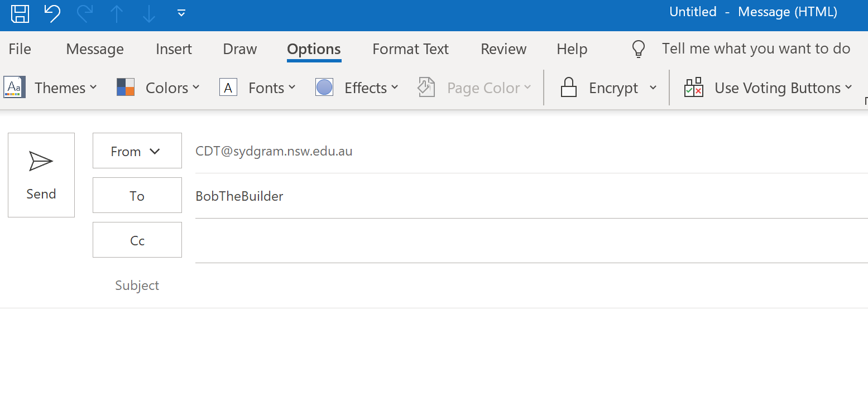
Task: Click inside the Subject field
Action: (391, 285)
